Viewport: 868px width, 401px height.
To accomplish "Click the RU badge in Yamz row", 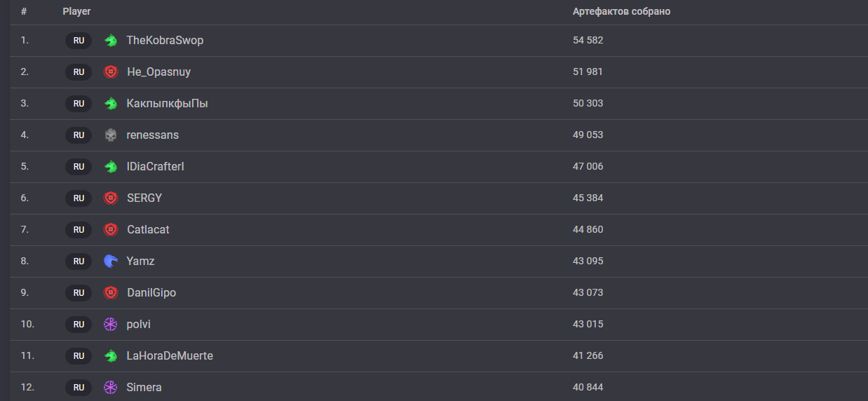I will (x=79, y=261).
